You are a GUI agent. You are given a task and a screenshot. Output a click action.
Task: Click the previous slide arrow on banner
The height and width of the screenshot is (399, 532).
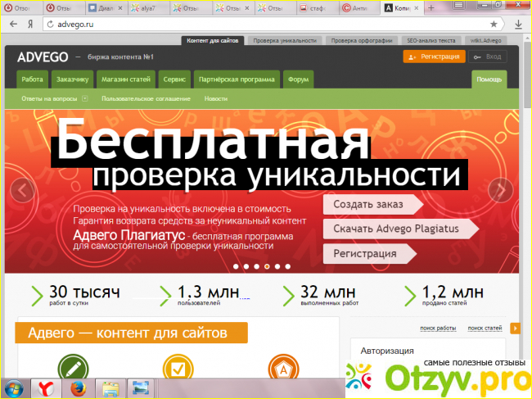click(x=22, y=190)
